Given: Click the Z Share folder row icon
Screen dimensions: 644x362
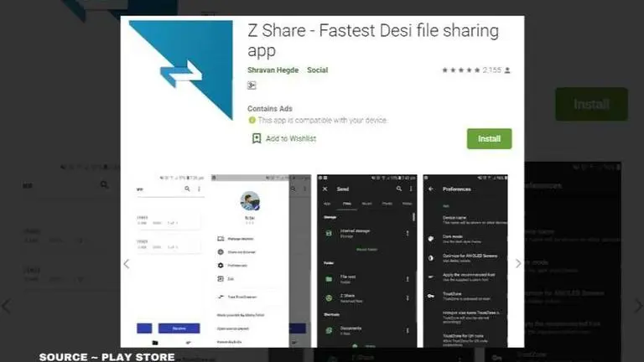Looking at the screenshot, I should [329, 298].
